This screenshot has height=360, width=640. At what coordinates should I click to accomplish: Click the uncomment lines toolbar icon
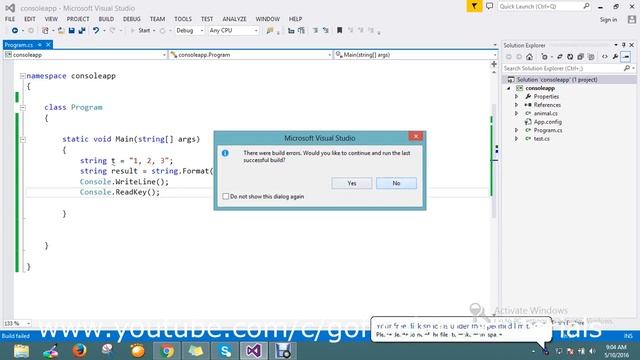click(x=325, y=31)
